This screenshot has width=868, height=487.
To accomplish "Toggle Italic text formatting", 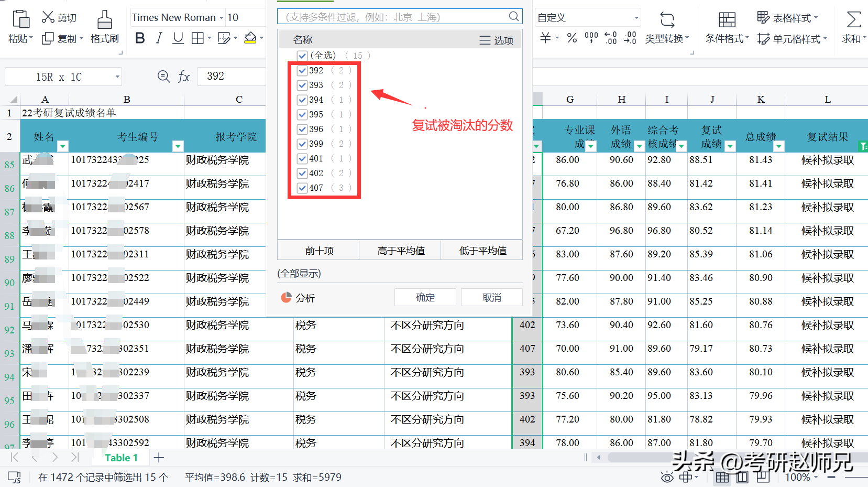I will 159,38.
